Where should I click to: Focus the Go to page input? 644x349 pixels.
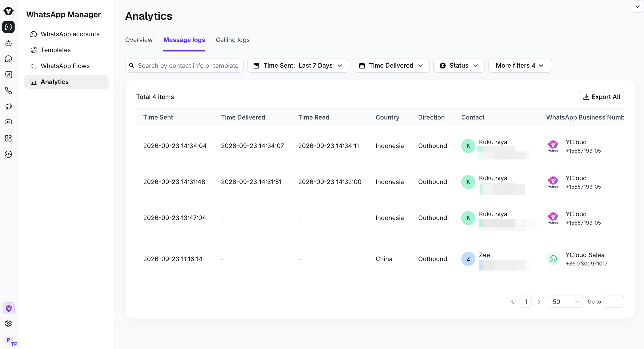tap(613, 302)
